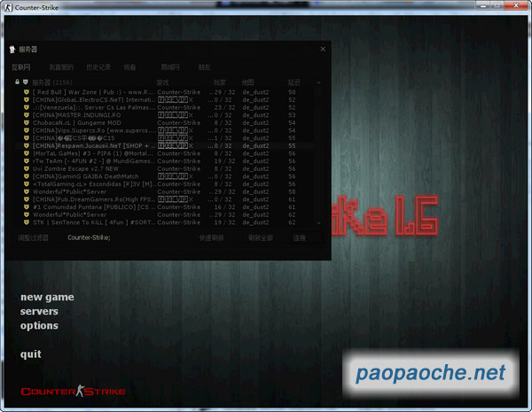Select STK | SenTence To KiLL server name
Screen dimensions: 532x412
pyautogui.click(x=94, y=222)
